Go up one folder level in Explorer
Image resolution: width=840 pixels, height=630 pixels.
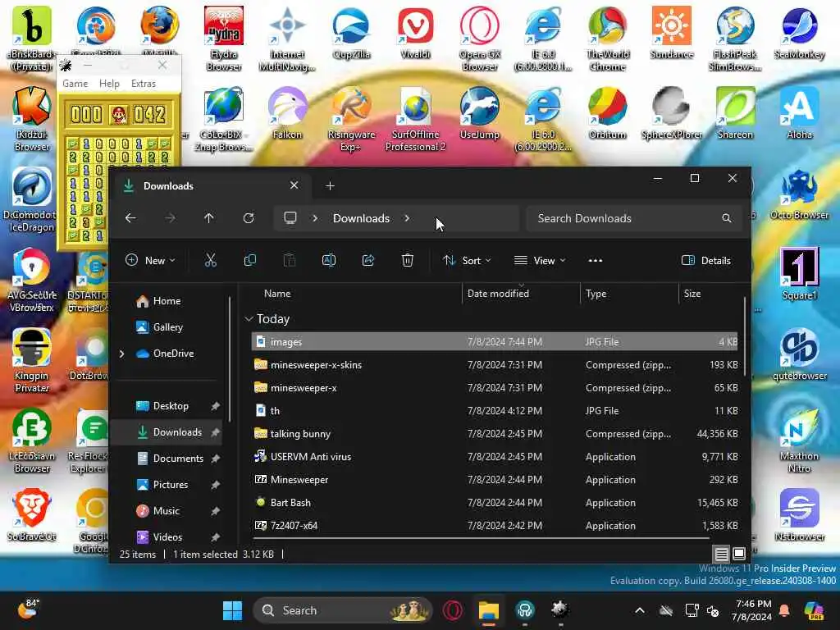point(209,218)
